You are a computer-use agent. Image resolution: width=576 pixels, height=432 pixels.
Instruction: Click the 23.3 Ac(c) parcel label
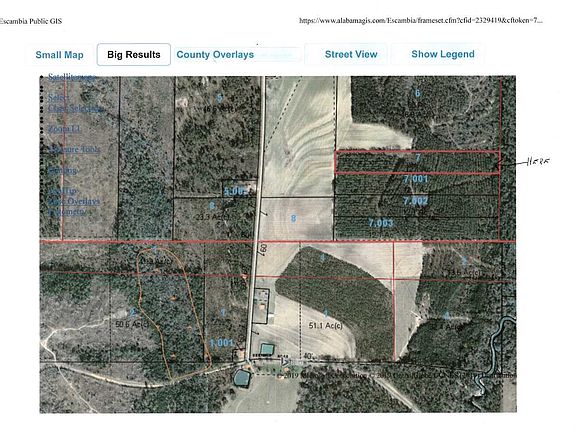click(x=212, y=217)
